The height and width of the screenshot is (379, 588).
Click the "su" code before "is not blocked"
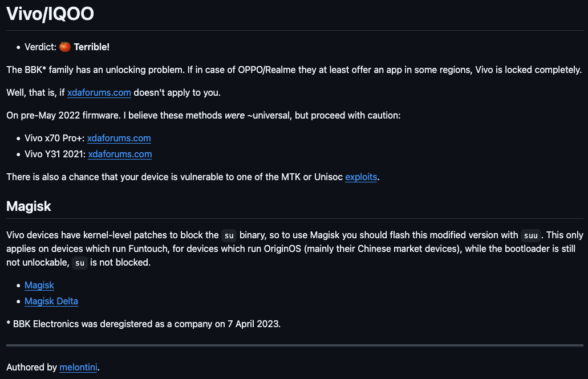click(x=80, y=263)
